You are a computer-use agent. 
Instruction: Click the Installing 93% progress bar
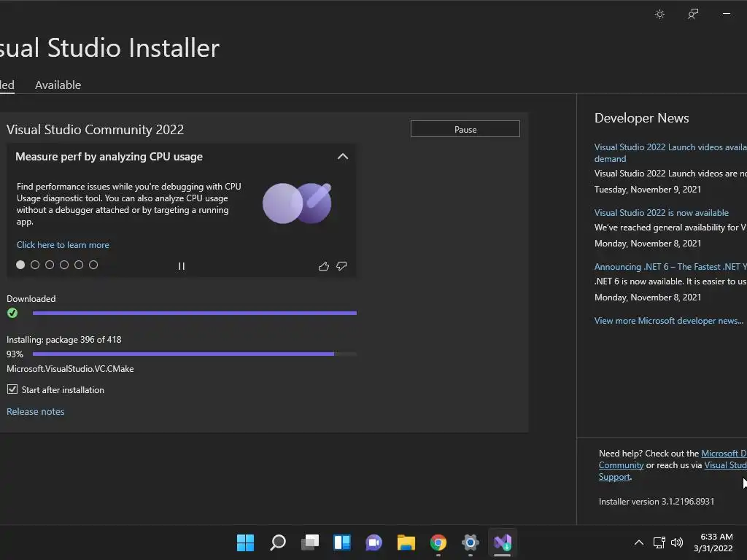(194, 354)
